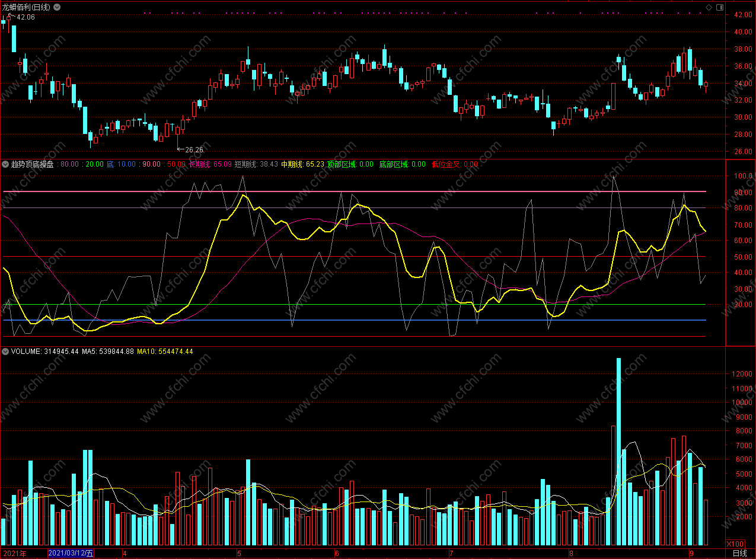Click the 顶部区域: 0.00 value
The width and height of the screenshot is (756, 559).
[x=350, y=164]
